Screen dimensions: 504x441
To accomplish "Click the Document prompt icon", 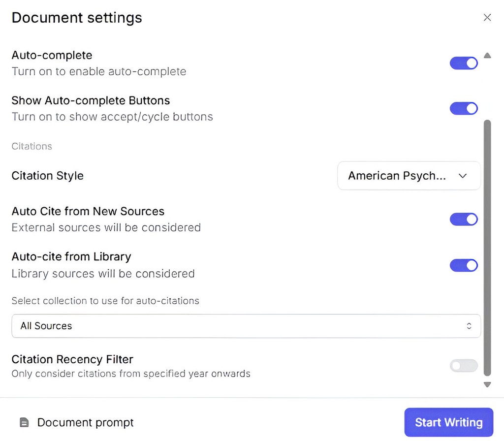I will point(24,422).
